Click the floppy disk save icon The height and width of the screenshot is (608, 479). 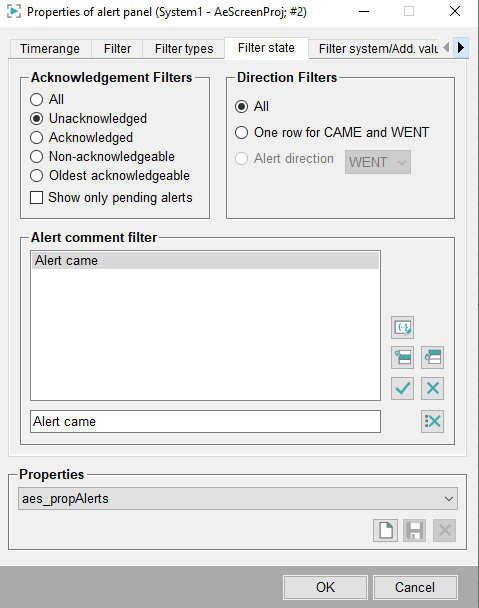pyautogui.click(x=415, y=530)
